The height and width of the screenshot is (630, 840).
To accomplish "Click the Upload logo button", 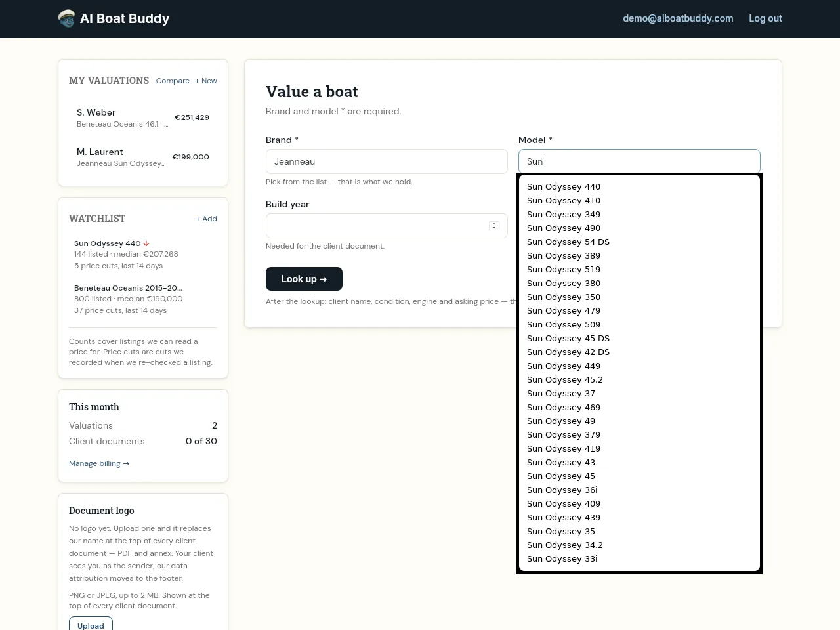I will click(x=91, y=625).
